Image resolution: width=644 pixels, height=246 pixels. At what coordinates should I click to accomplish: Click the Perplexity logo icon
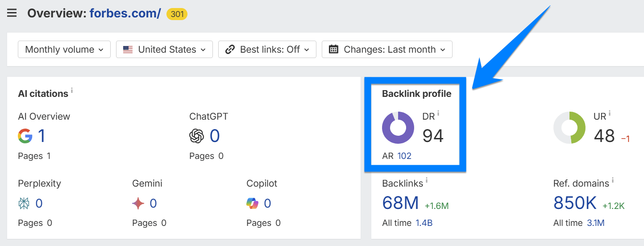(24, 204)
